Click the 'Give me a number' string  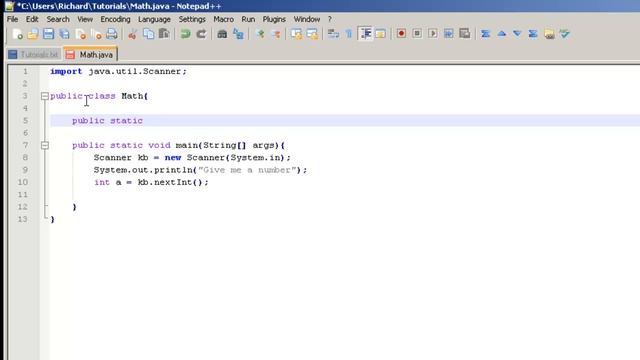coord(247,170)
